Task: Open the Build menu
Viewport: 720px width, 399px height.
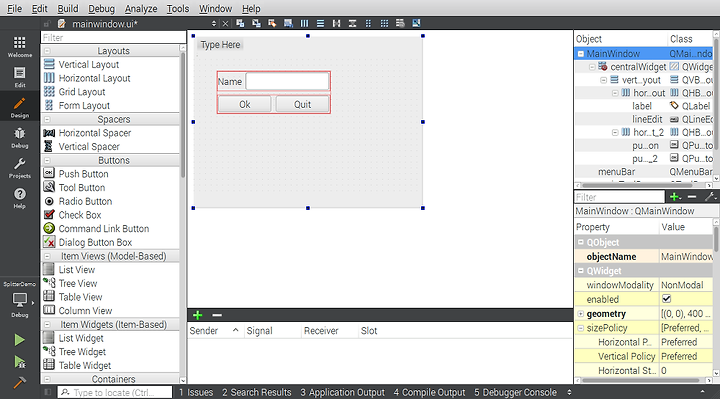Action: click(x=68, y=8)
